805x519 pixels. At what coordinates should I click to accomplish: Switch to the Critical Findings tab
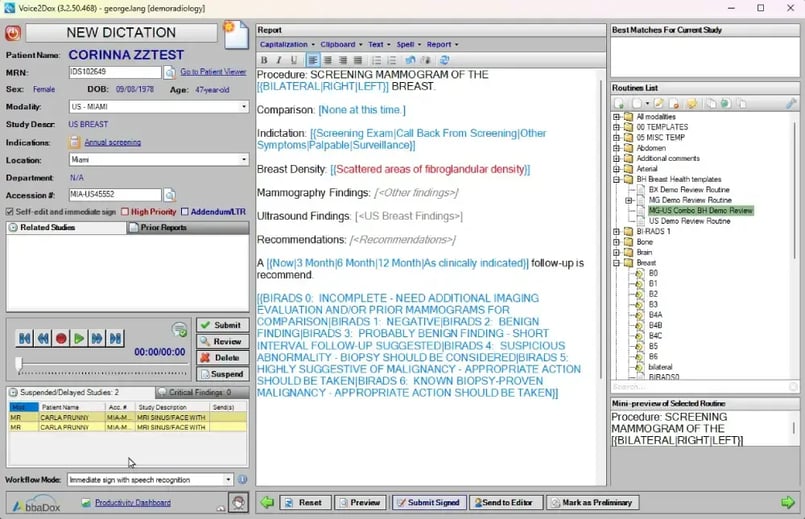tap(202, 392)
